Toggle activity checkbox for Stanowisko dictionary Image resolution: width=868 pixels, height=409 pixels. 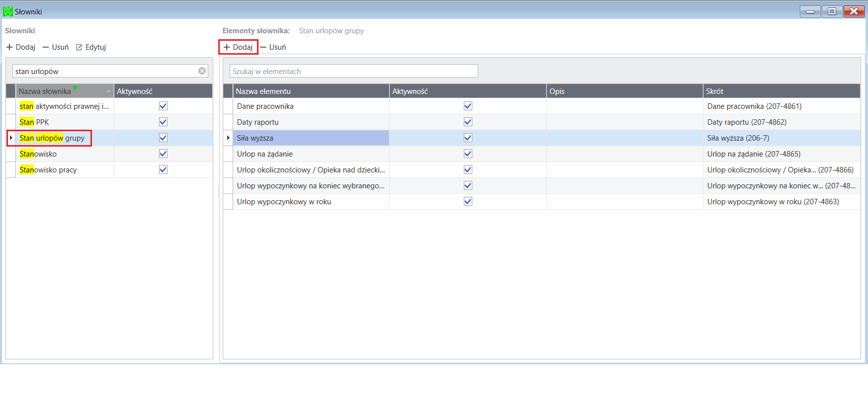tap(163, 154)
